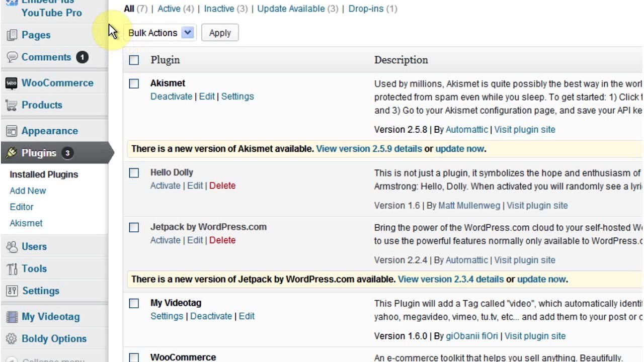644x362 pixels.
Task: Delete the Hello Dolly plugin
Action: point(222,186)
